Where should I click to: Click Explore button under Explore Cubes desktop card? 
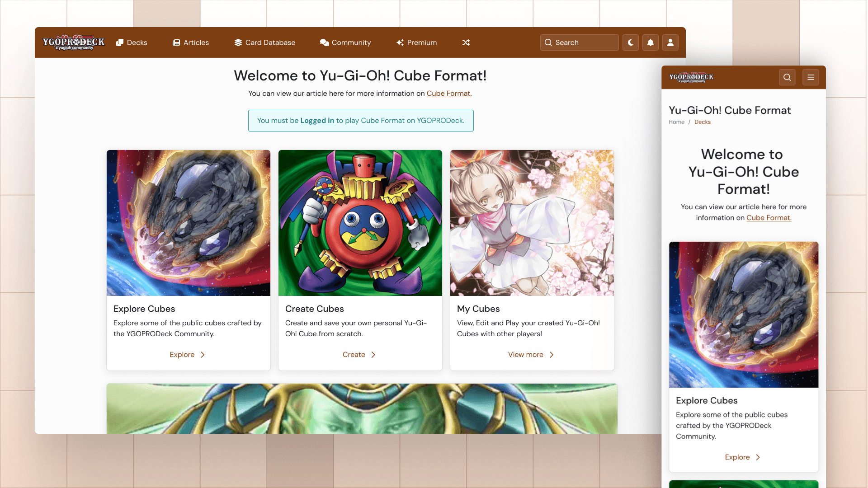[x=187, y=355]
